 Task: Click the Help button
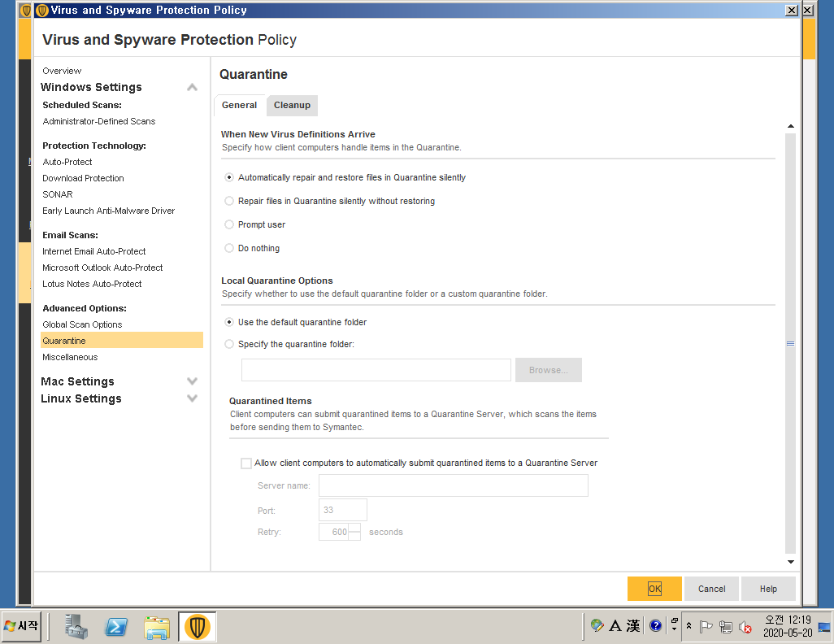(768, 589)
